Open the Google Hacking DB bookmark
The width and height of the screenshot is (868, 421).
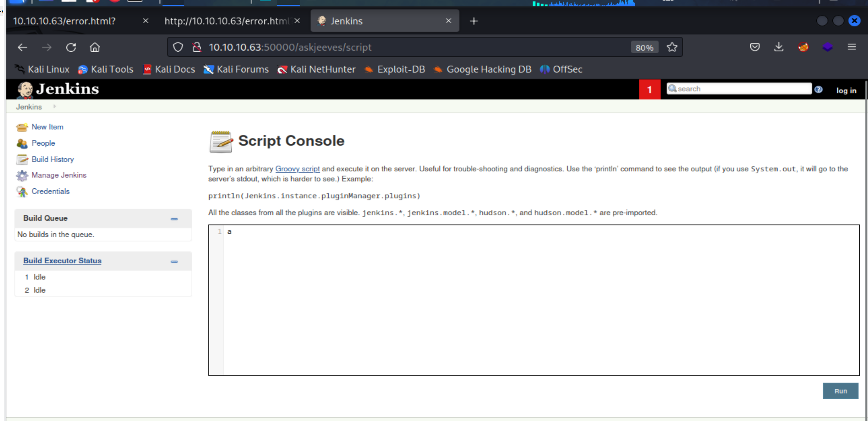[x=482, y=69]
